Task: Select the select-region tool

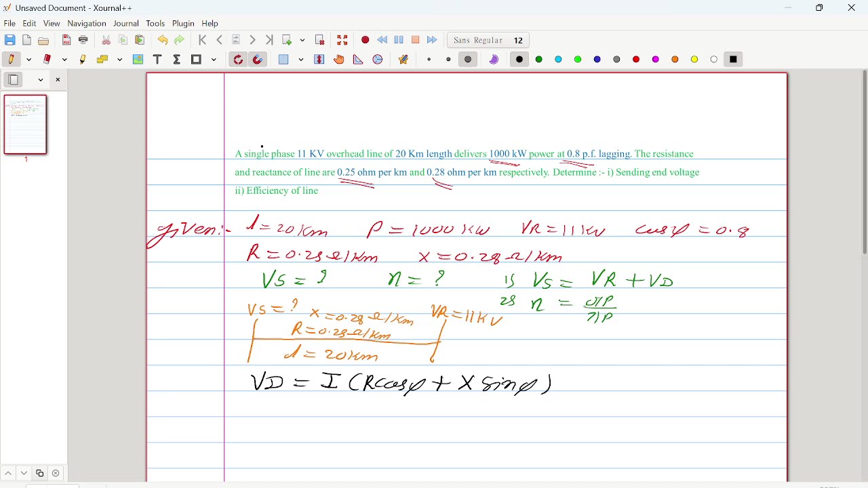Action: click(284, 60)
